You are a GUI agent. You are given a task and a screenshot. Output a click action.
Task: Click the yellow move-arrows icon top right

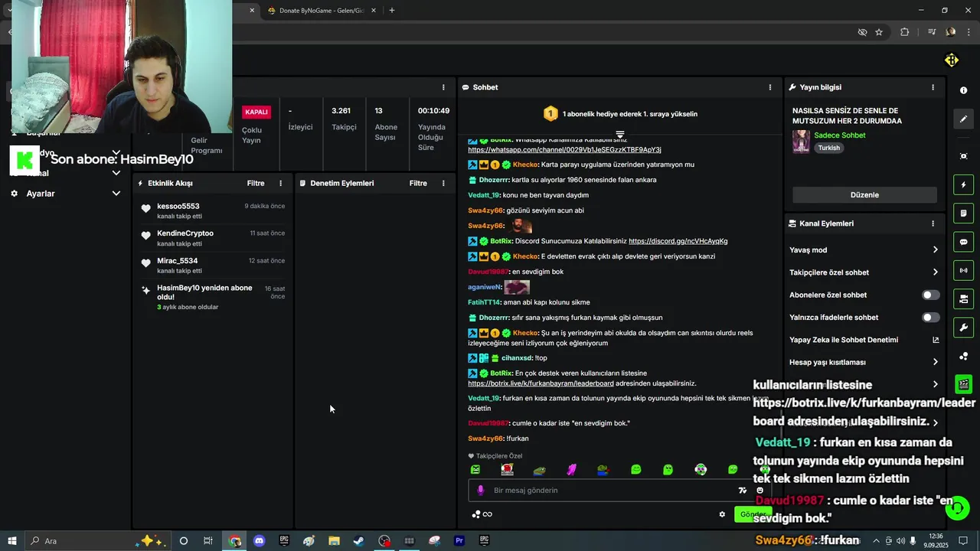(951, 60)
